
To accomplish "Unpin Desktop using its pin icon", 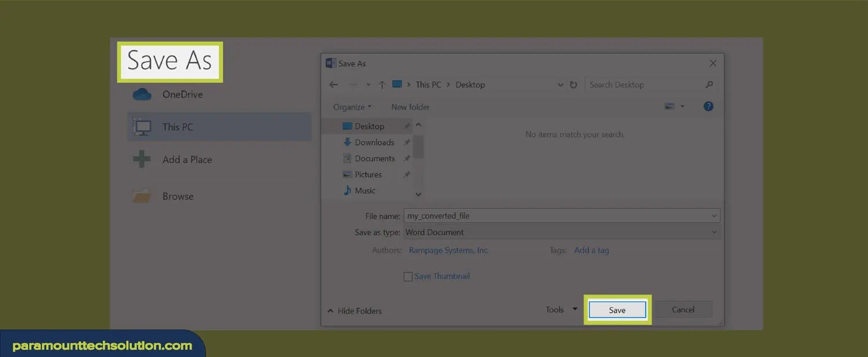I will [x=407, y=126].
